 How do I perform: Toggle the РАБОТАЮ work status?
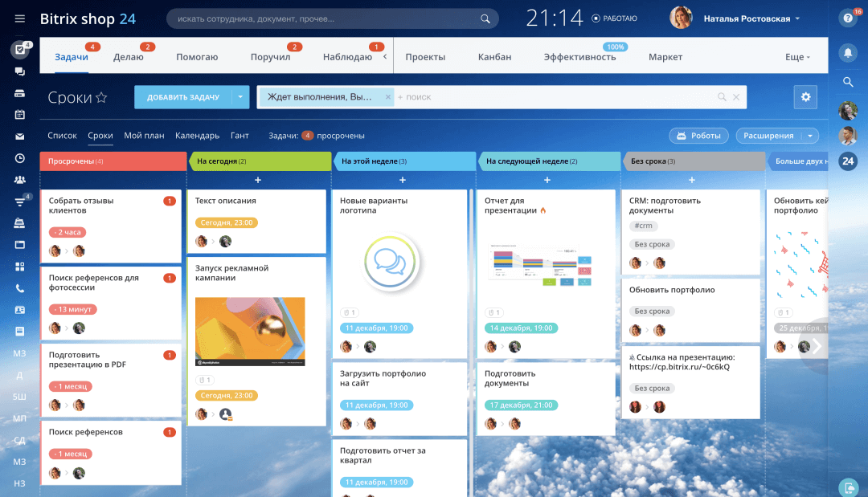tap(615, 18)
